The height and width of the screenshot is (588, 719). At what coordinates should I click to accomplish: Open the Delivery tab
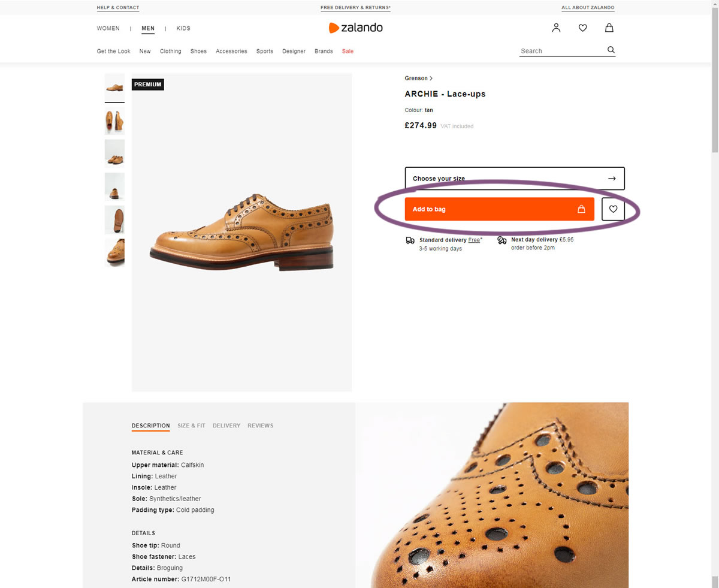tap(226, 426)
